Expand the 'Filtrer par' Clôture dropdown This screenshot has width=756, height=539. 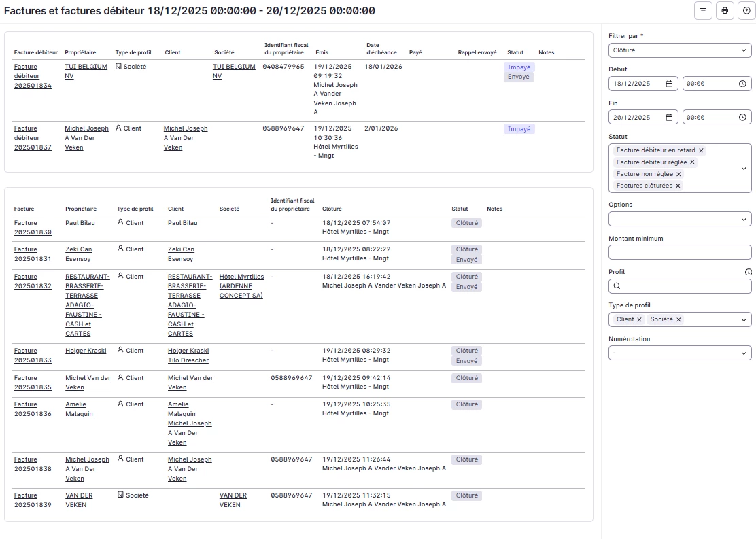point(680,50)
